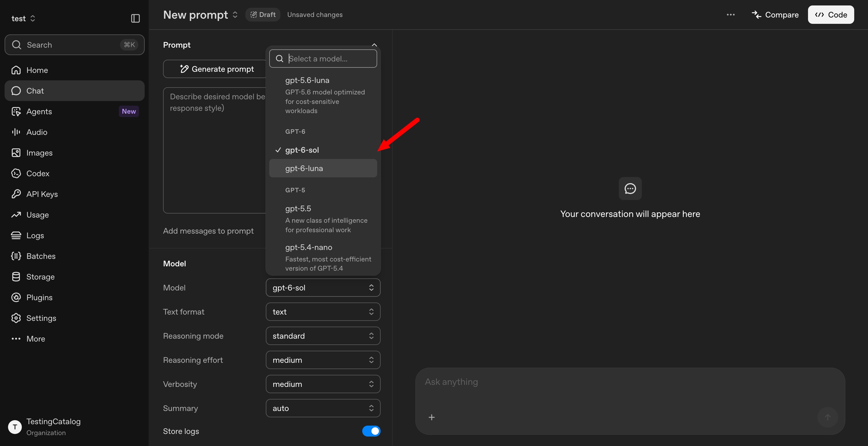Focus the sidebar Search field
The image size is (868, 446).
pos(74,45)
